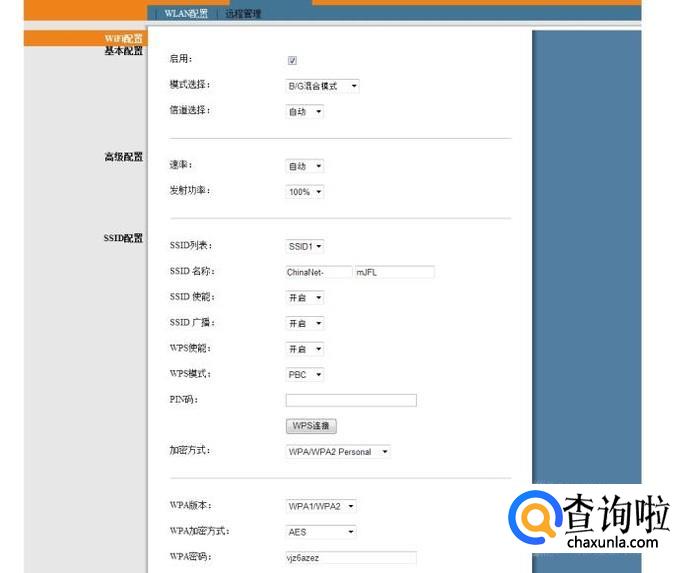Click the SSID name field containing mJFL
This screenshot has width=682, height=573.
click(394, 272)
